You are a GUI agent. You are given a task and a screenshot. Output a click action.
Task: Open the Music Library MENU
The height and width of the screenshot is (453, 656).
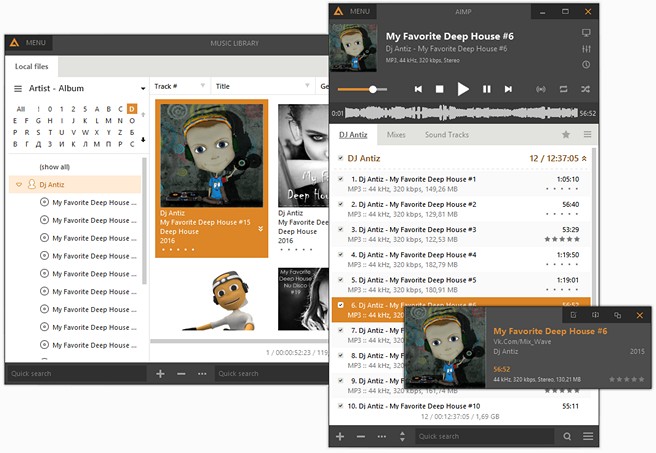[35, 43]
